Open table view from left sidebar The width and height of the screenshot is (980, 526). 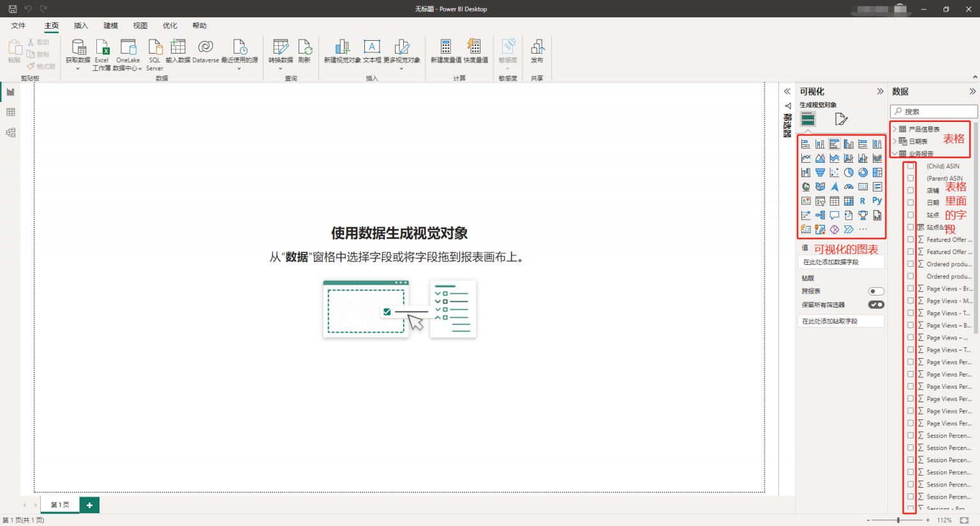10,112
